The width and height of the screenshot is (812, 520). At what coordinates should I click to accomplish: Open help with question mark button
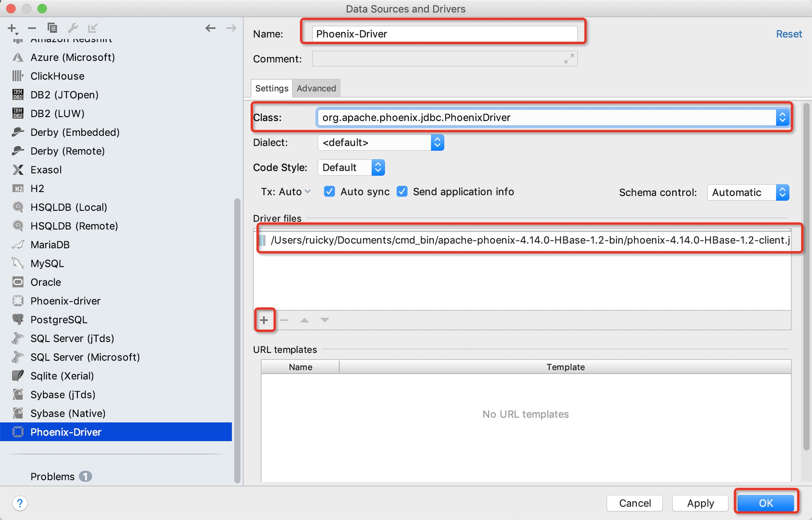pyautogui.click(x=20, y=503)
